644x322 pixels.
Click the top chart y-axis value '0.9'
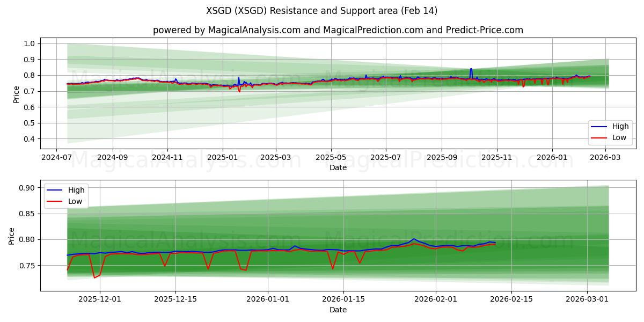(x=30, y=59)
